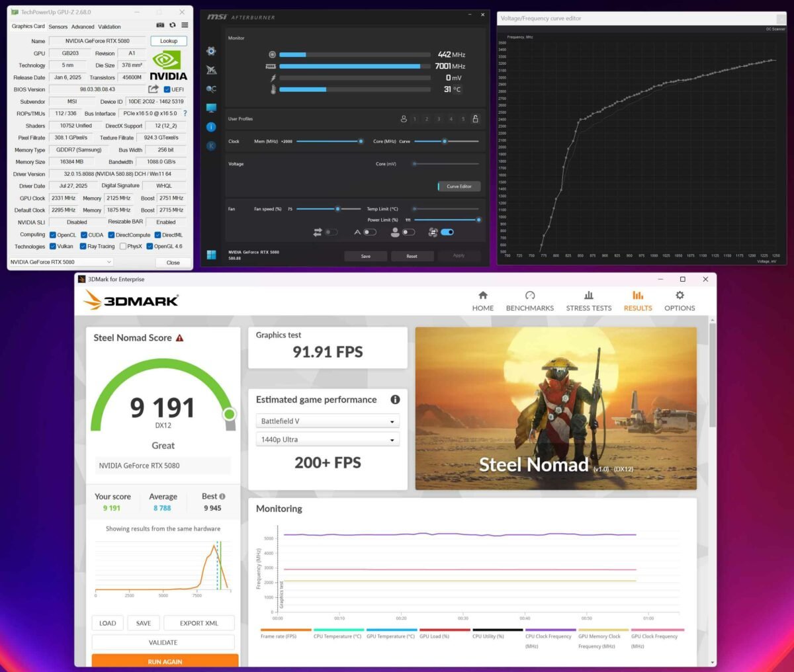Select user profile slot 3

pyautogui.click(x=439, y=119)
